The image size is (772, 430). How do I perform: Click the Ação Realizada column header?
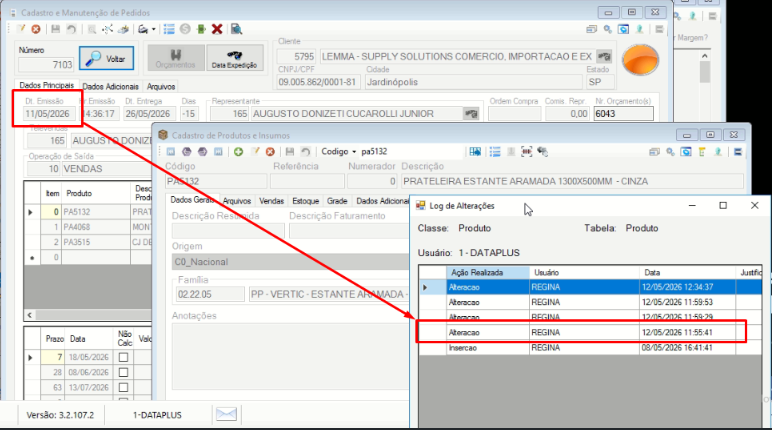(x=487, y=272)
